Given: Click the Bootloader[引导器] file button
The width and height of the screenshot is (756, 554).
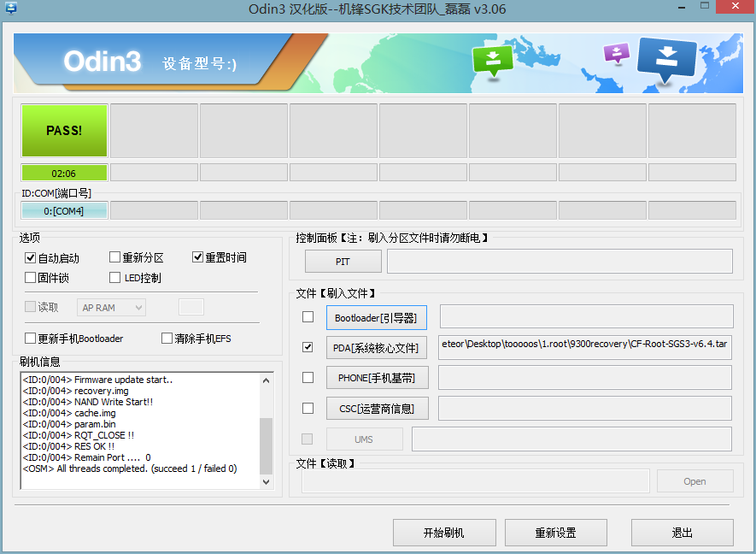Looking at the screenshot, I should coord(376,318).
